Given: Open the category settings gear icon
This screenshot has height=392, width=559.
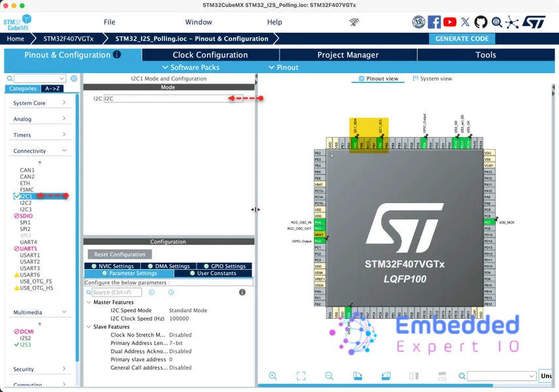Looking at the screenshot, I should click(74, 78).
